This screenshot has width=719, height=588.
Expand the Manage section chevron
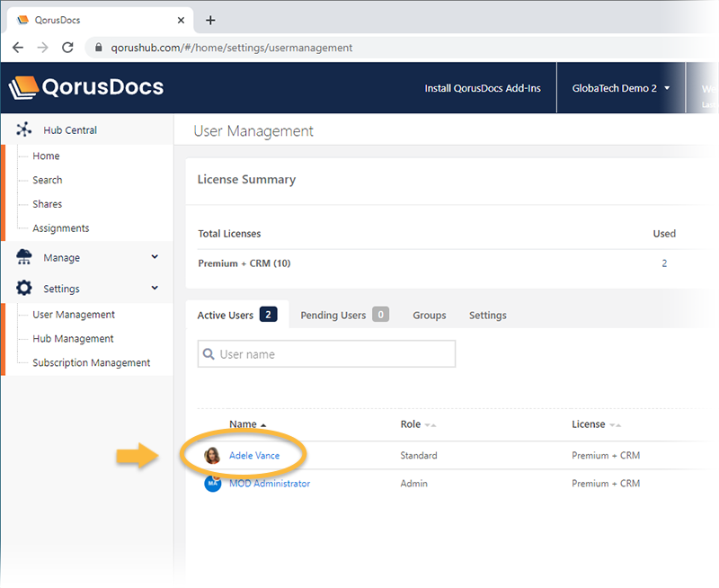[x=155, y=257]
